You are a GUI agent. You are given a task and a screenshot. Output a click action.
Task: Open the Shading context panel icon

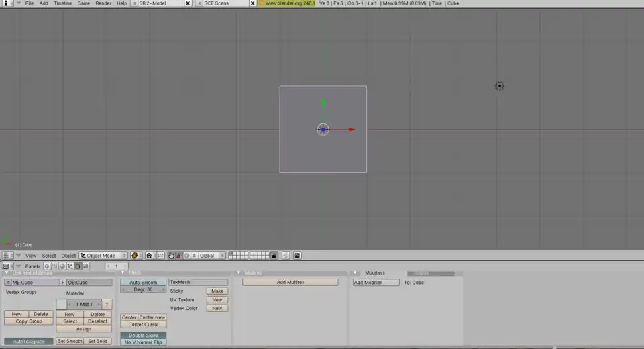[x=62, y=266]
